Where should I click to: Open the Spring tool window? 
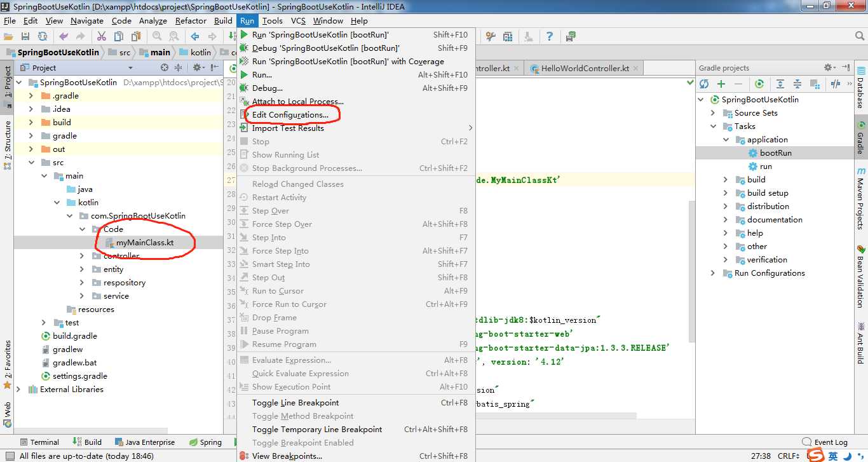tap(205, 442)
